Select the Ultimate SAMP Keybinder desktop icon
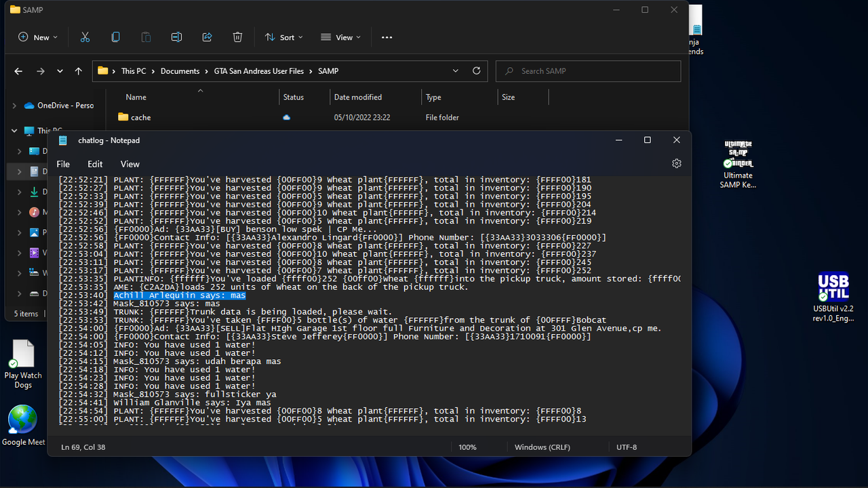This screenshot has width=868, height=488. tap(738, 164)
